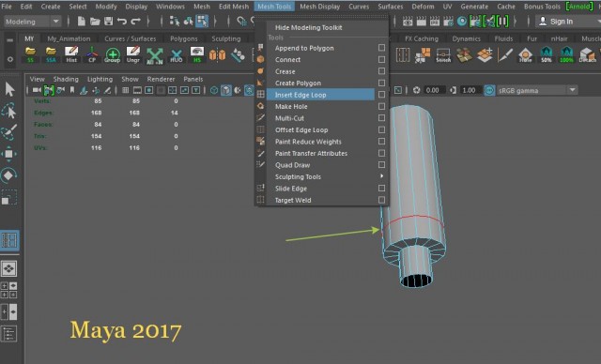Open Connect tool option box
Screen dimensions: 601x364
click(381, 59)
